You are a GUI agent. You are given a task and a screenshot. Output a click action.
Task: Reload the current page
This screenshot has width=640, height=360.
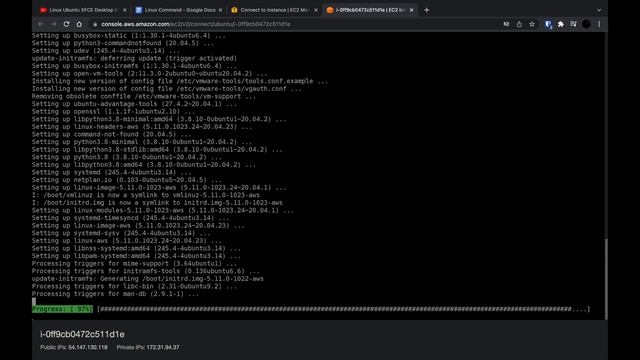pyautogui.click(x=66, y=24)
